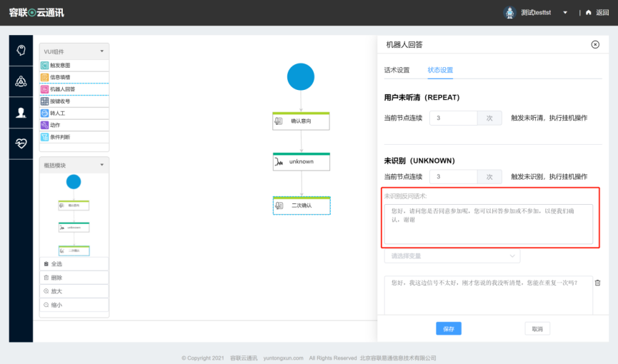Viewport: 618px width, 364px height.
Task: Click the overview thumbnail blue circle
Action: (74, 181)
